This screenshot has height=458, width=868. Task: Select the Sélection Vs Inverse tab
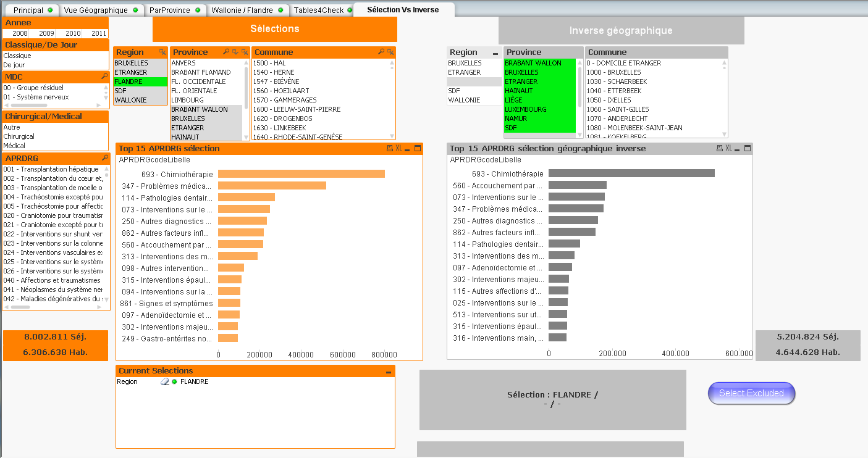pos(403,10)
